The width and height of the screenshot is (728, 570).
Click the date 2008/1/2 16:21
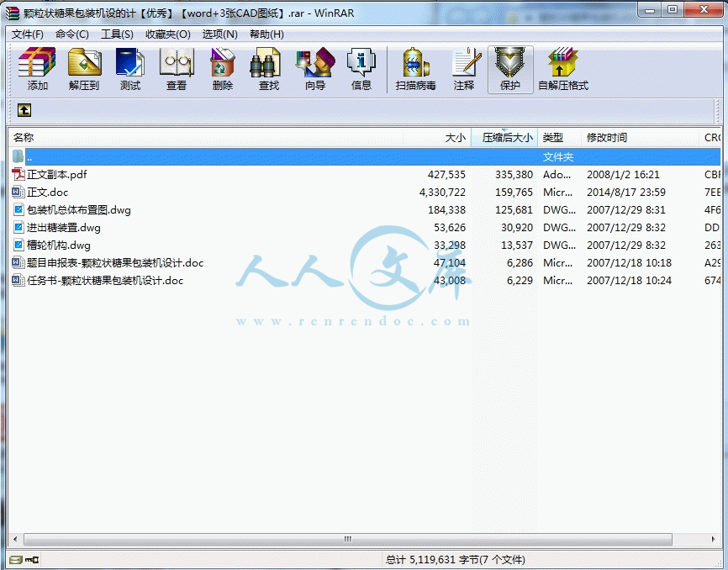[623, 175]
